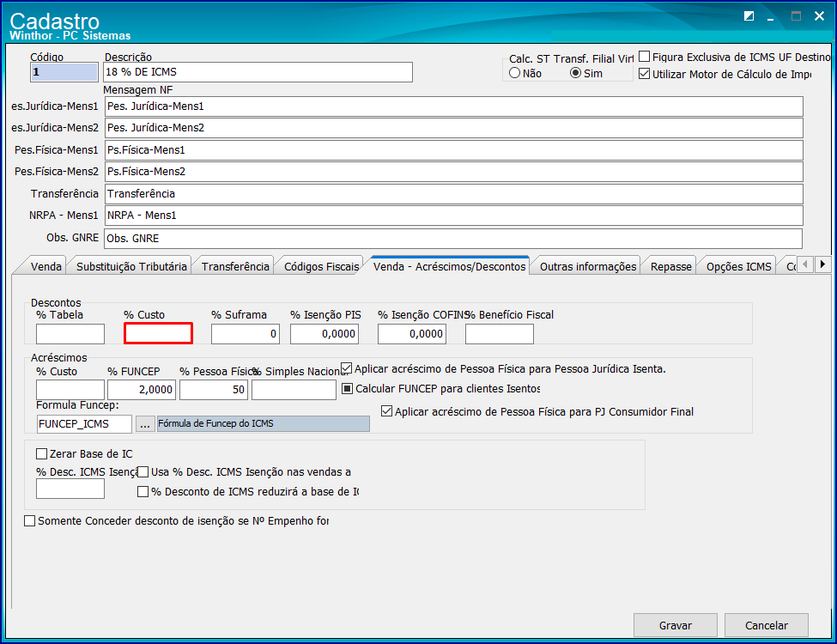Click the Descontos % Custo field
Screen dimensions: 837x644
[158, 333]
